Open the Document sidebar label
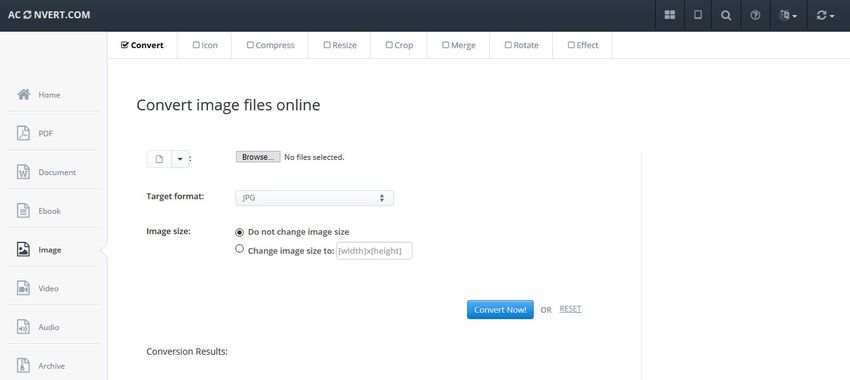850x380 pixels. [57, 172]
